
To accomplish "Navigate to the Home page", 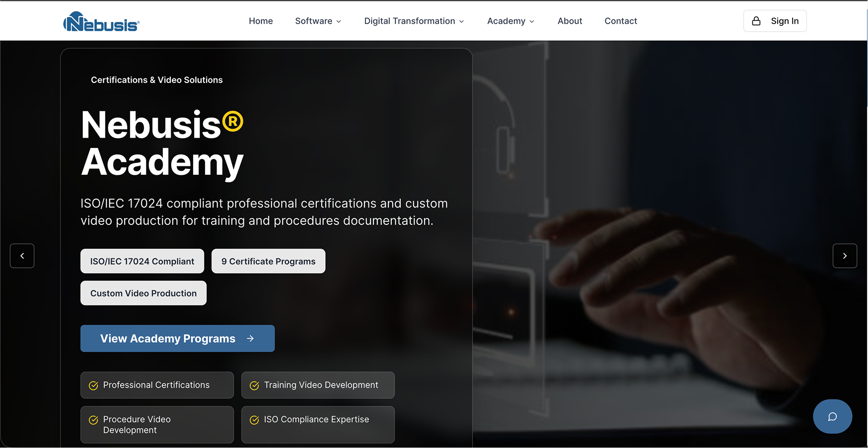I will (x=261, y=21).
